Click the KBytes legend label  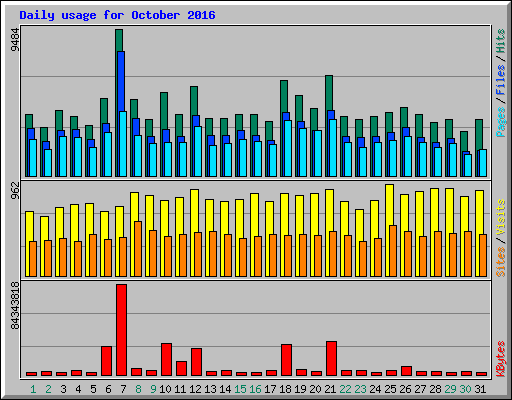pyautogui.click(x=500, y=359)
